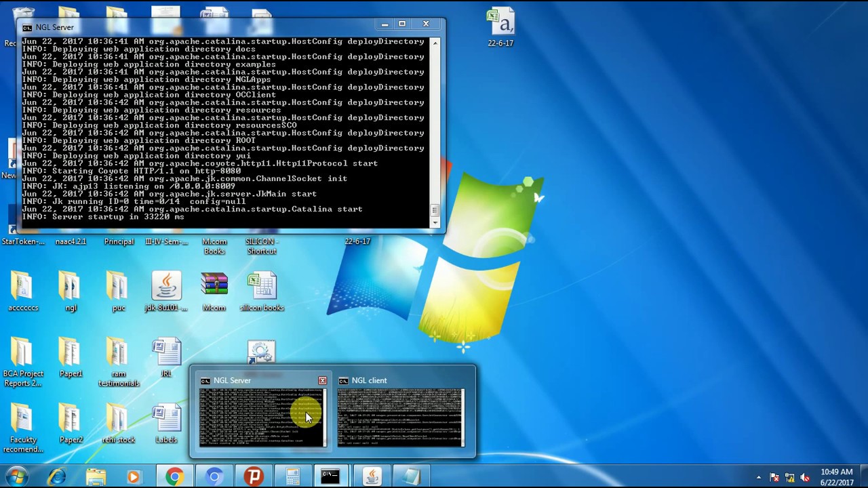Viewport: 868px width, 488px height.
Task: Select the BCA Project Reports folder
Action: (22, 363)
